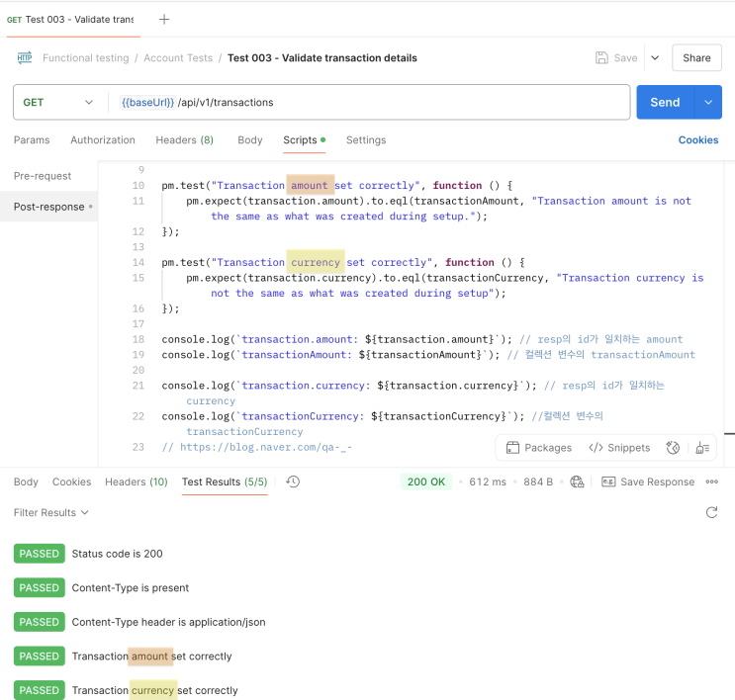Click the Save button label

click(625, 57)
